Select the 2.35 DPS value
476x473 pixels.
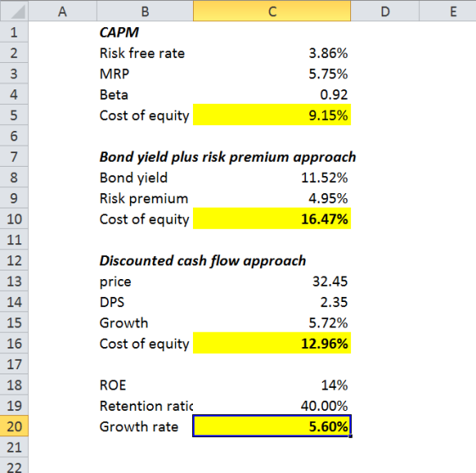point(272,302)
